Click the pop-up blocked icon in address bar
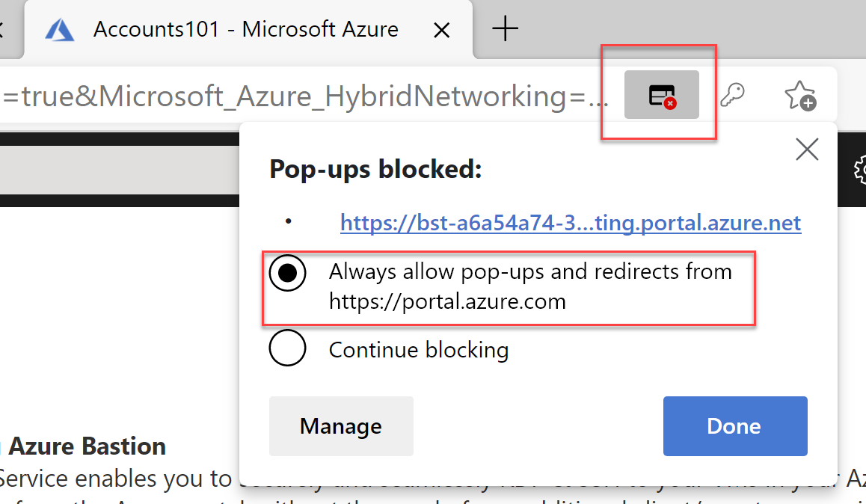The height and width of the screenshot is (504, 866). [x=662, y=95]
